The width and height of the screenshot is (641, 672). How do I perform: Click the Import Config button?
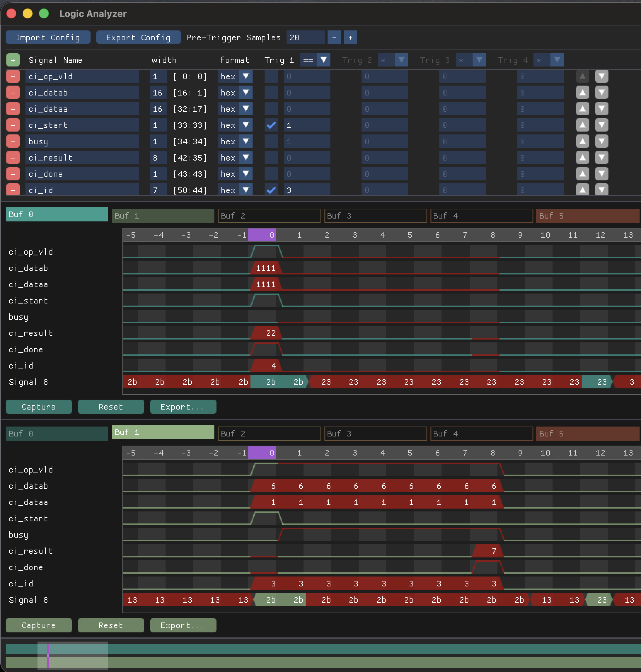click(48, 37)
